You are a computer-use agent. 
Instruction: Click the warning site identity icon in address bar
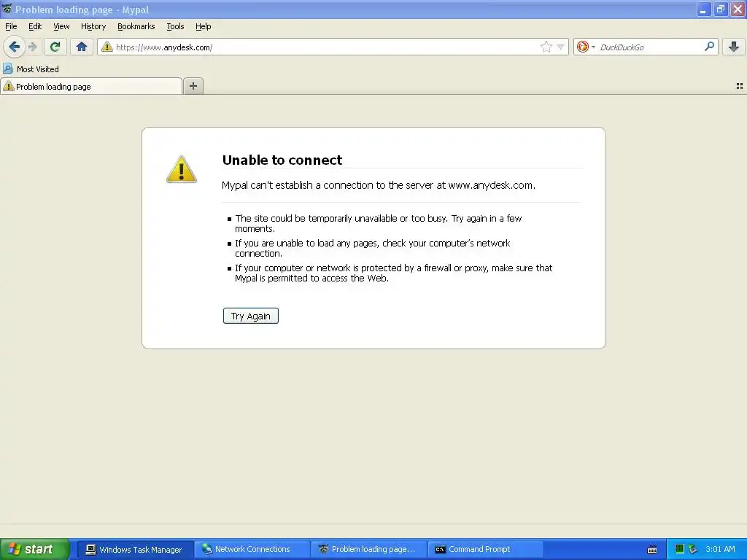[107, 47]
